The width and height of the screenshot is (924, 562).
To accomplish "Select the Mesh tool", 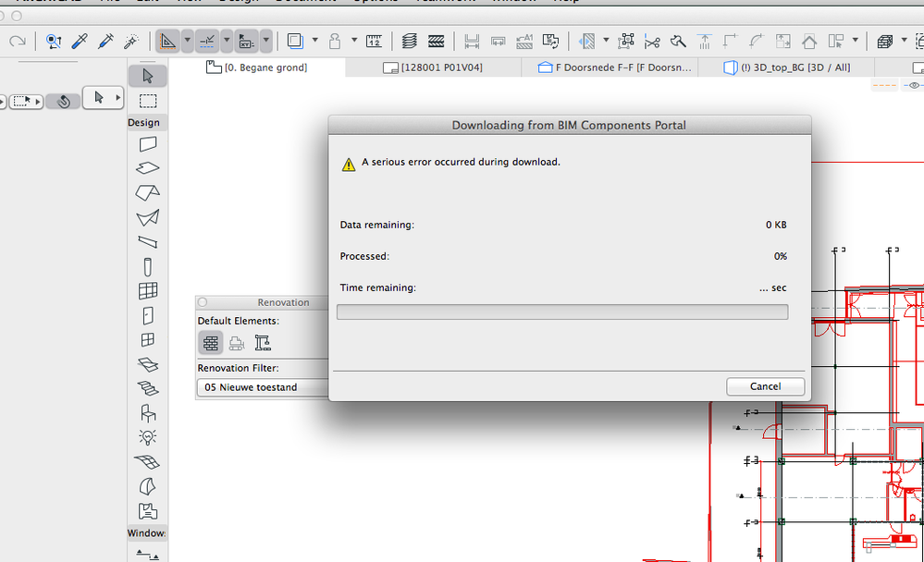I will [147, 462].
